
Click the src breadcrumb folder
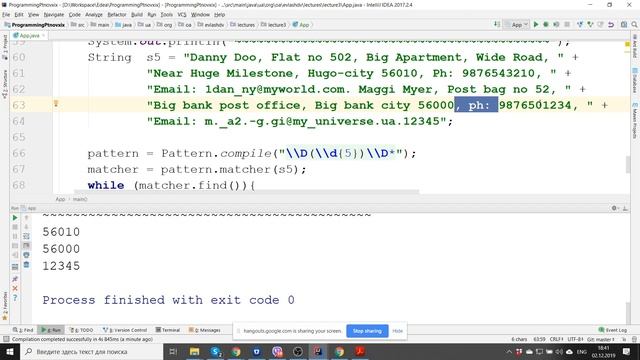tap(78, 25)
